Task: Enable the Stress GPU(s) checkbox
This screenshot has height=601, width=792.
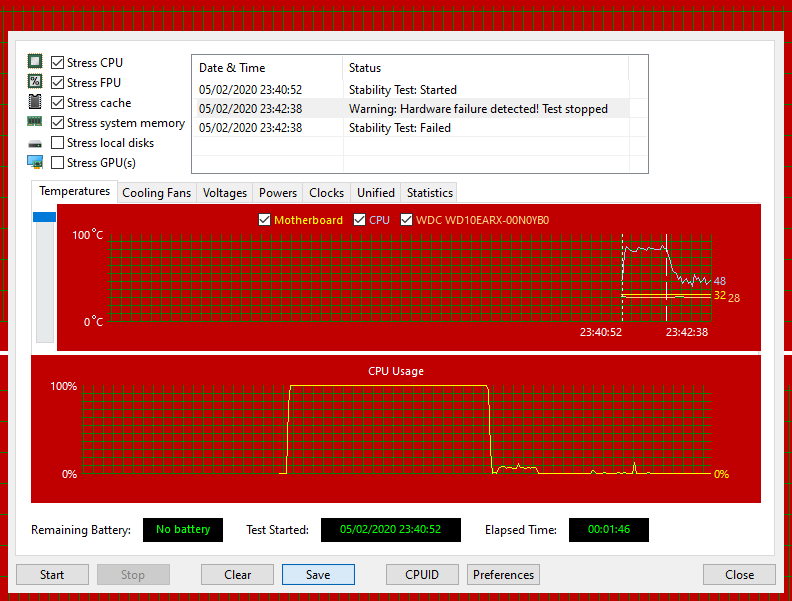Action: point(58,163)
